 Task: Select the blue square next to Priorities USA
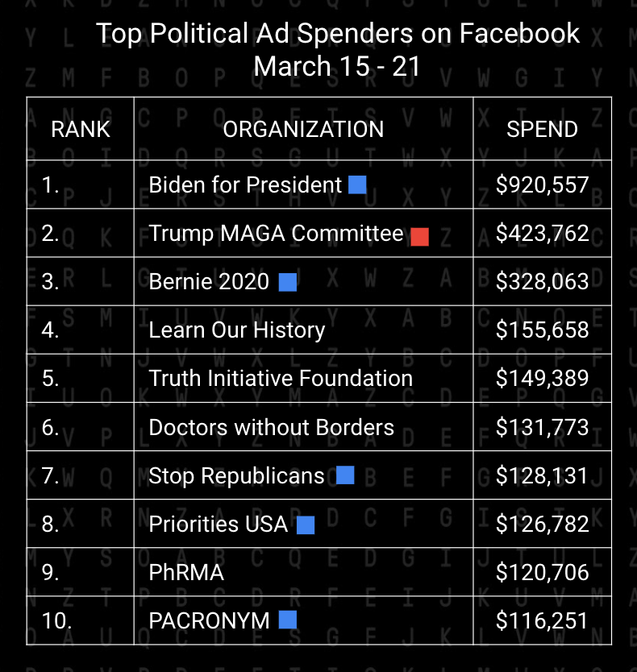306,525
